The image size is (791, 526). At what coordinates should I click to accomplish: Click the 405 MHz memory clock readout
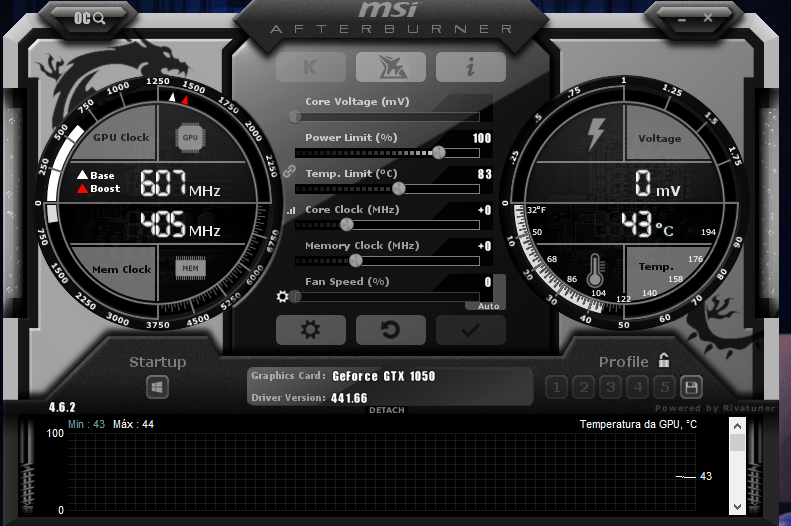pos(180,224)
